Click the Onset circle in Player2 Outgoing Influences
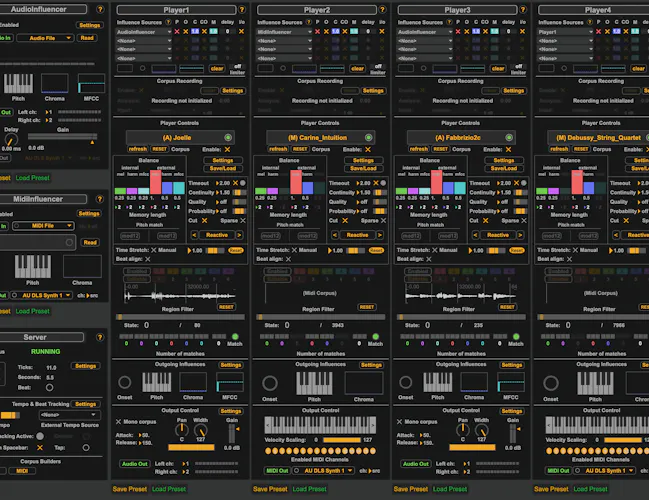 point(269,383)
